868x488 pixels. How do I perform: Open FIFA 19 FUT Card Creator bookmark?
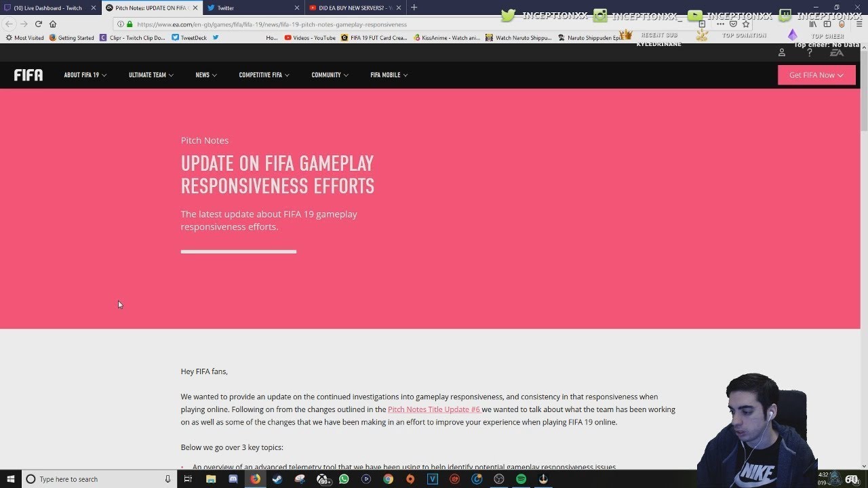[x=374, y=38]
